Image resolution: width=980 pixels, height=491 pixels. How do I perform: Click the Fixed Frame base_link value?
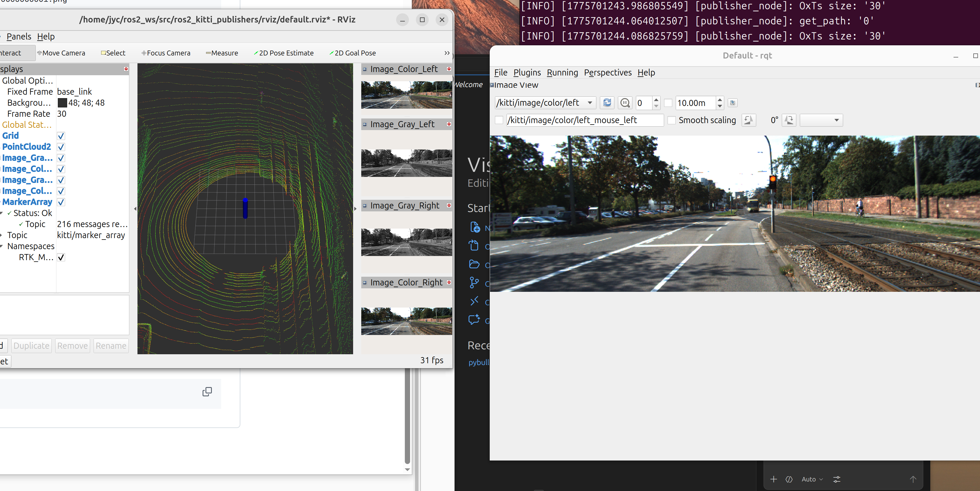[x=75, y=91]
